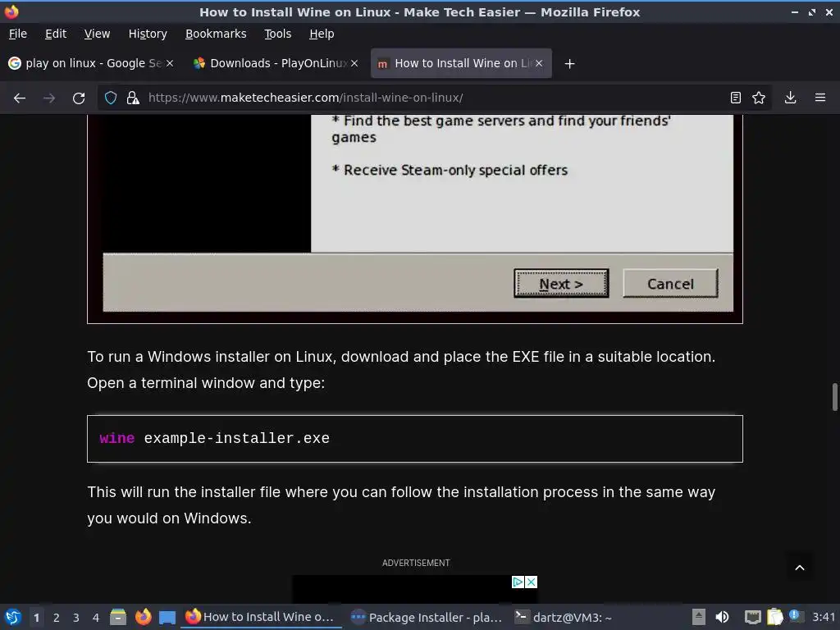Viewport: 840px width, 630px height.
Task: Click the paragraph starting 'To run a Windows installer'
Action: click(401, 370)
